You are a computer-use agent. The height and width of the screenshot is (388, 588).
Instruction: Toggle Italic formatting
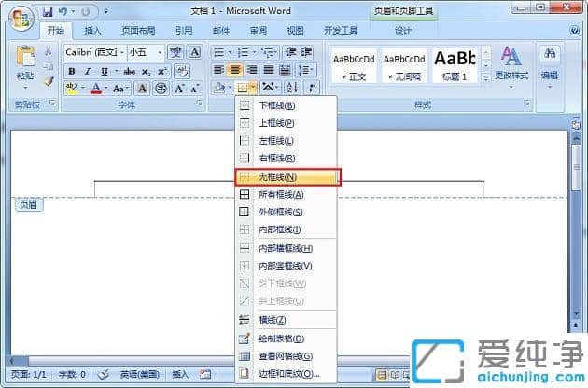pos(86,71)
